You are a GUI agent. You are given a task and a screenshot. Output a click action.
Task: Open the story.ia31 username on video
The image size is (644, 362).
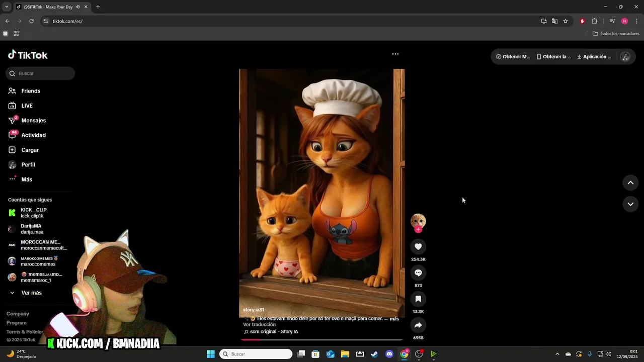[x=254, y=310]
